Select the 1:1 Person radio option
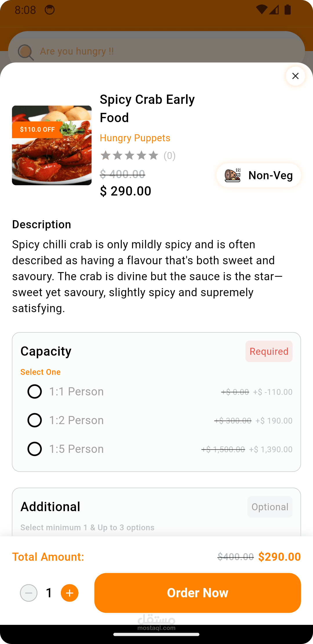The height and width of the screenshot is (644, 313). (x=34, y=392)
